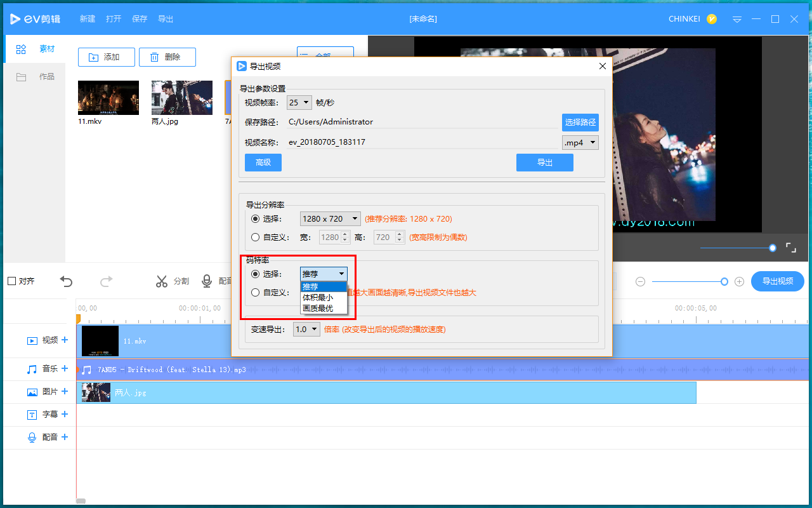Select the scissors split tool

point(162,281)
